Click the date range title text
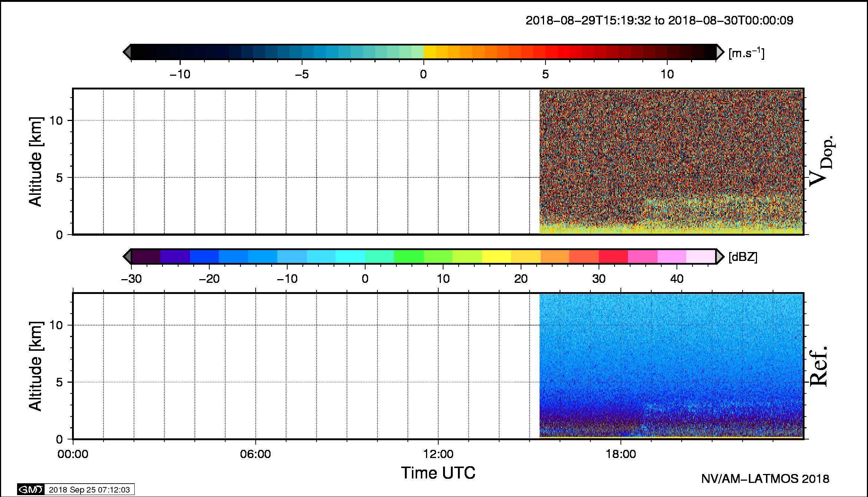The height and width of the screenshot is (497, 868). click(659, 20)
